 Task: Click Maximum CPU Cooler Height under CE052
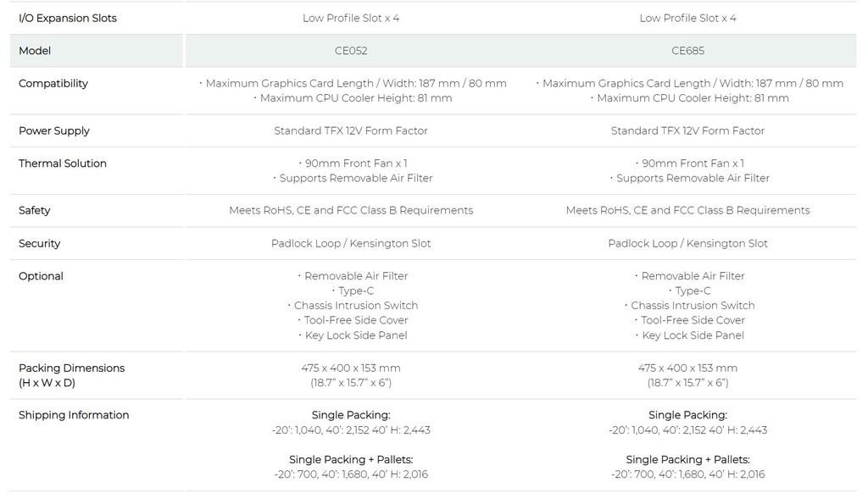(x=356, y=98)
